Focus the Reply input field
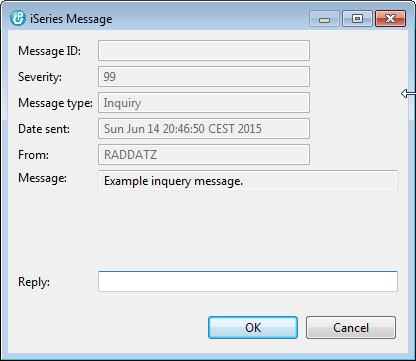 248,282
